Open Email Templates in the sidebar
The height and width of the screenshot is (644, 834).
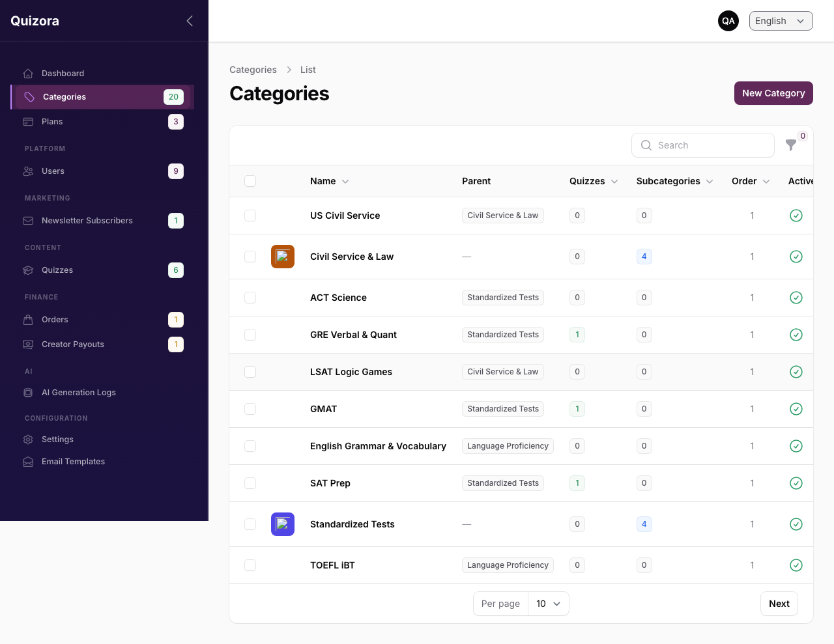pyautogui.click(x=102, y=462)
